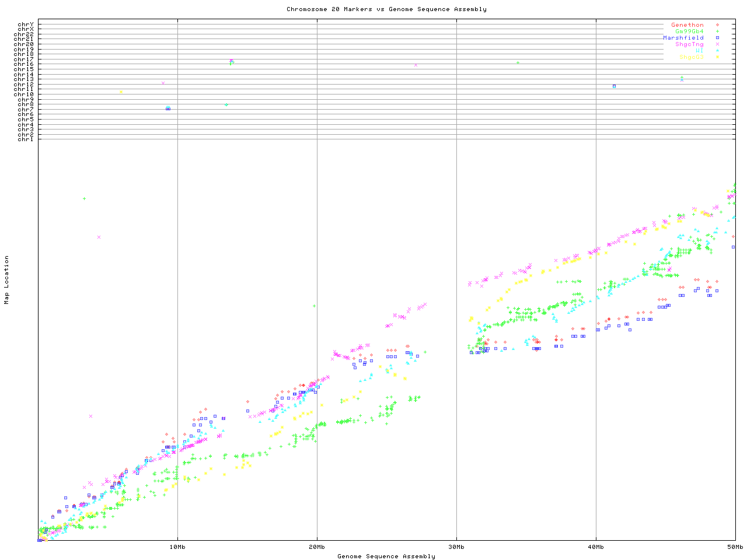
Task: Click the yellow ShgcG3 star legend marker
Action: (x=717, y=57)
